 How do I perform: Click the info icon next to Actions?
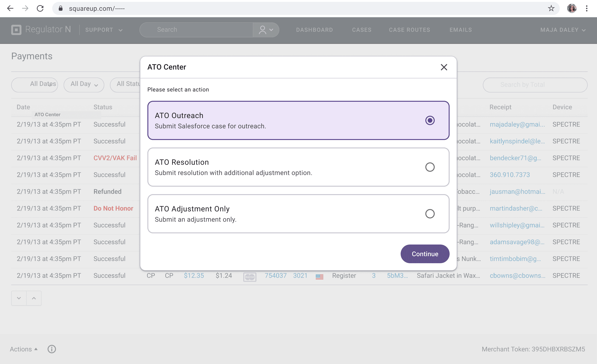[52, 349]
